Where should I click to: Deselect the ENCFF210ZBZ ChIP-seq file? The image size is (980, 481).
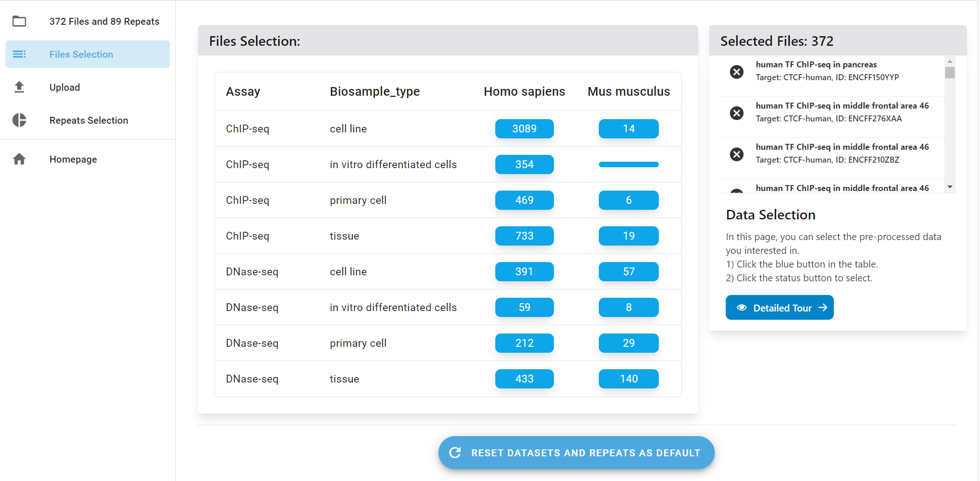pos(736,154)
